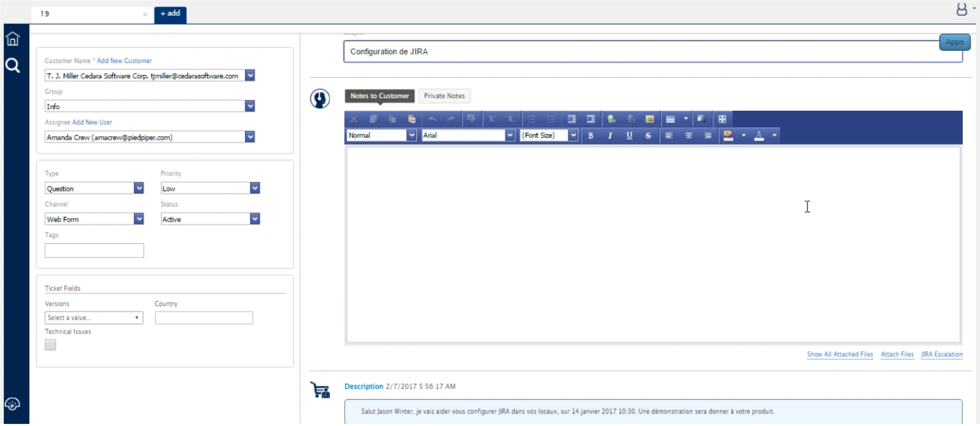Check the Technical Issues checkbox

[50, 345]
